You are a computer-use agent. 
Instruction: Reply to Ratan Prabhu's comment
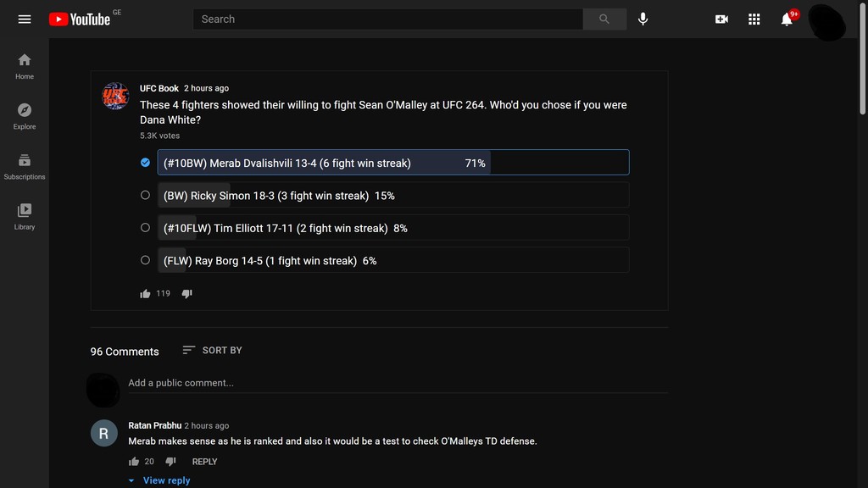(204, 462)
